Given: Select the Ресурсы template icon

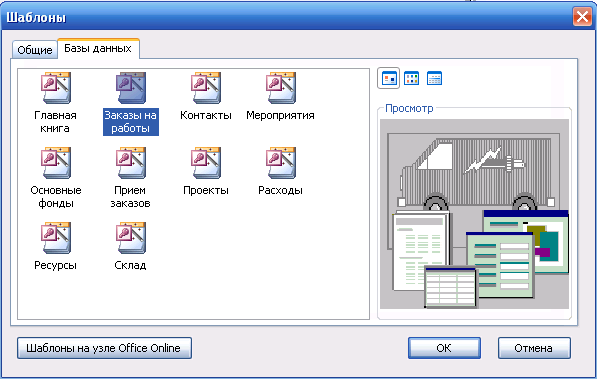Looking at the screenshot, I should [56, 238].
